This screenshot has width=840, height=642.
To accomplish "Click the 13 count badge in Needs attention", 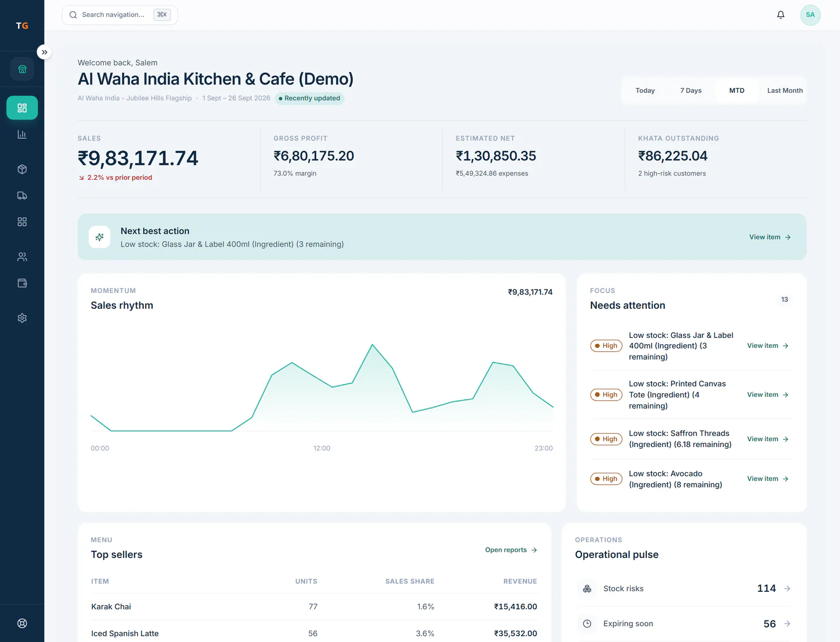I will (x=785, y=299).
